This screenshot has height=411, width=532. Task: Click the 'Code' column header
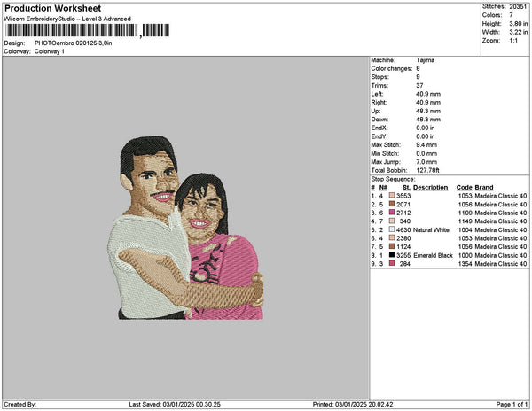point(464,188)
